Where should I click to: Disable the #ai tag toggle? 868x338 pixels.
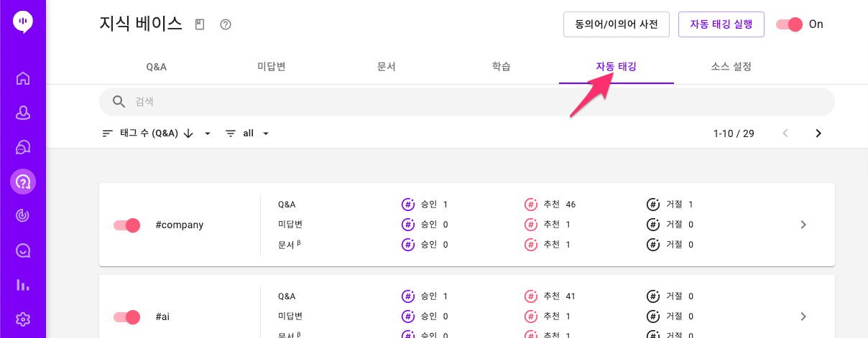[x=126, y=317]
